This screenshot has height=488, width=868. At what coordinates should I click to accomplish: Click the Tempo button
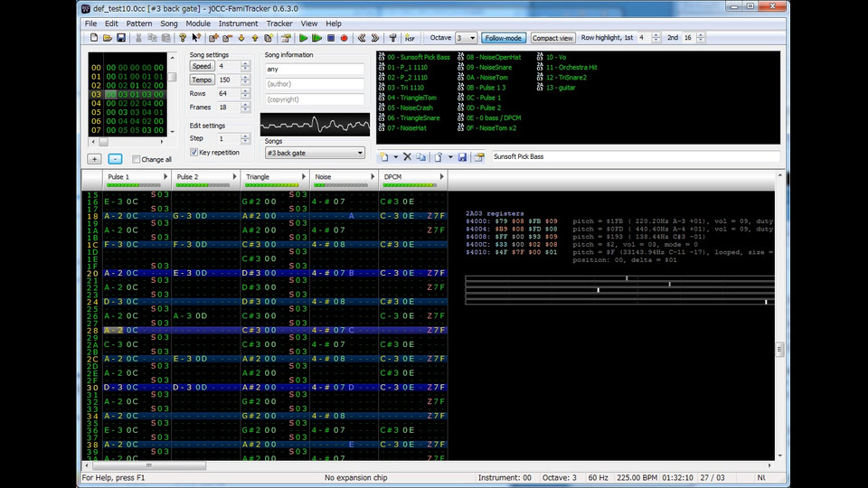point(202,80)
